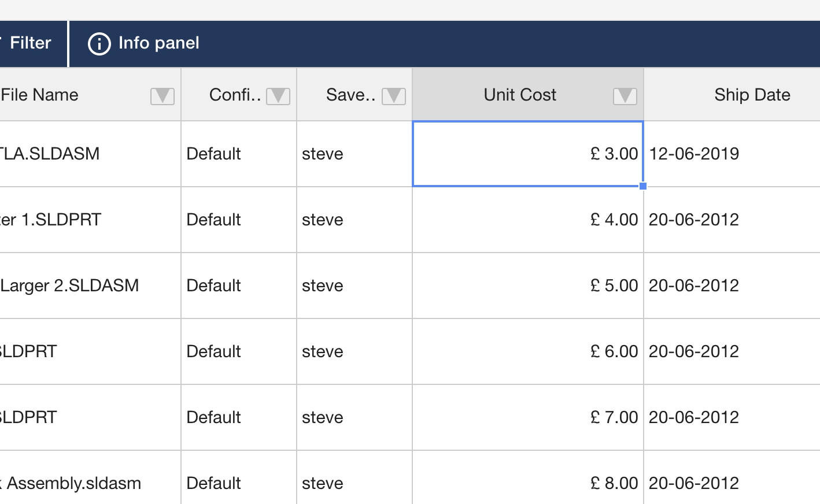This screenshot has height=504, width=820.
Task: Open Unit Cost column filter dropdown
Action: point(625,96)
